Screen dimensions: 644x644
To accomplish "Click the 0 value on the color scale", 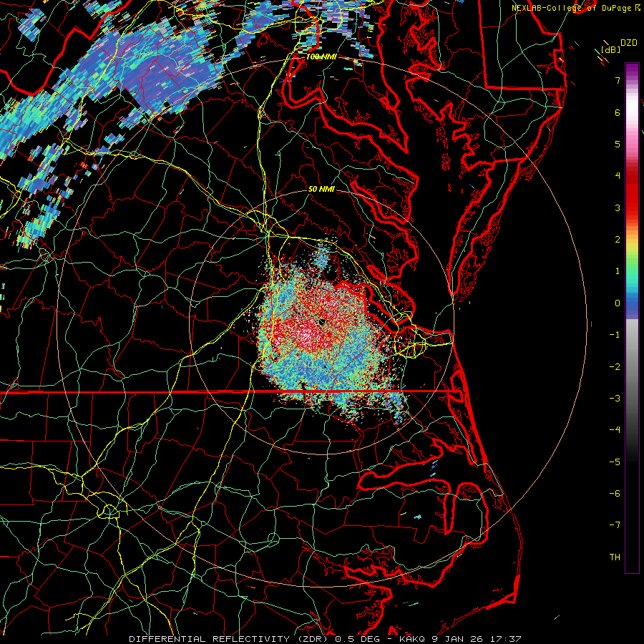I will [x=618, y=303].
